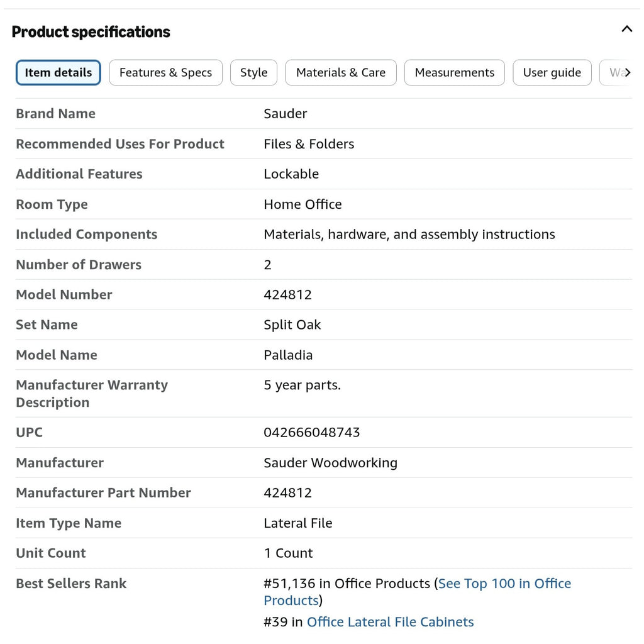Select the Item details tab
The height and width of the screenshot is (644, 644).
click(58, 73)
